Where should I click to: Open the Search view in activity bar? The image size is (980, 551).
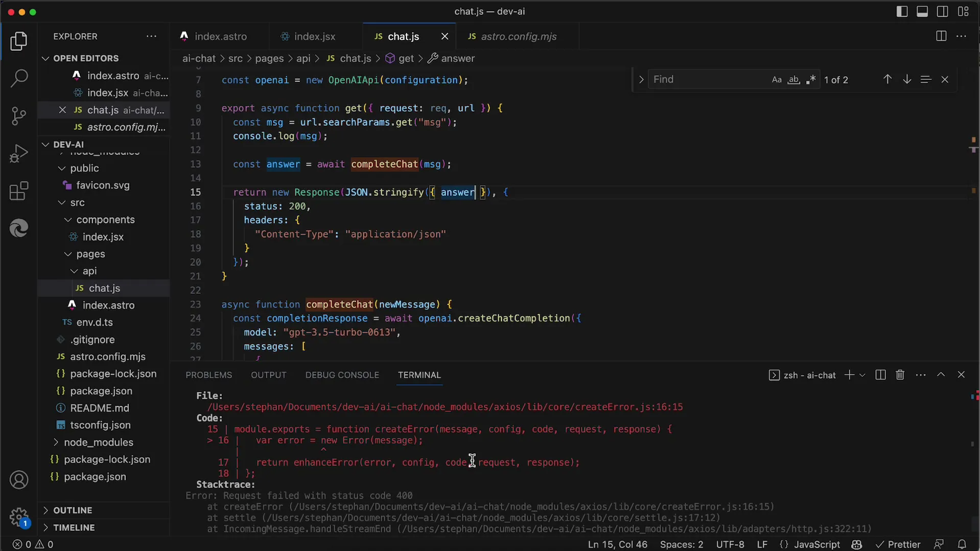tap(19, 79)
